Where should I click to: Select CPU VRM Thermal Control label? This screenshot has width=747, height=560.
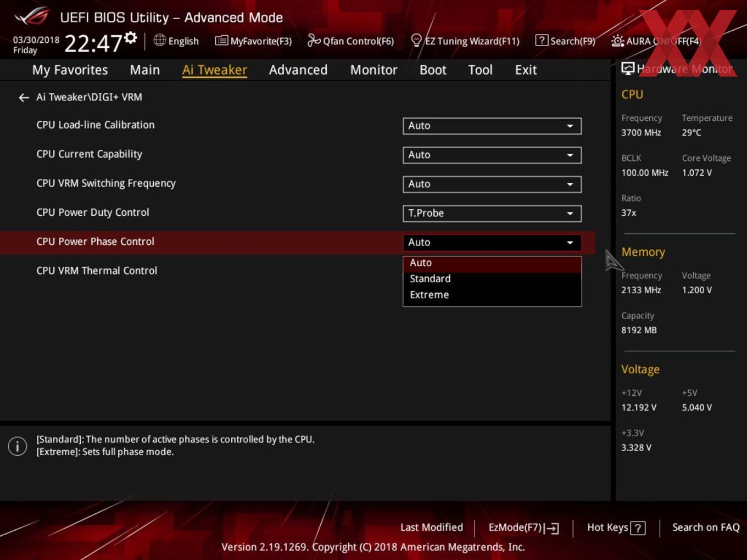point(97,271)
